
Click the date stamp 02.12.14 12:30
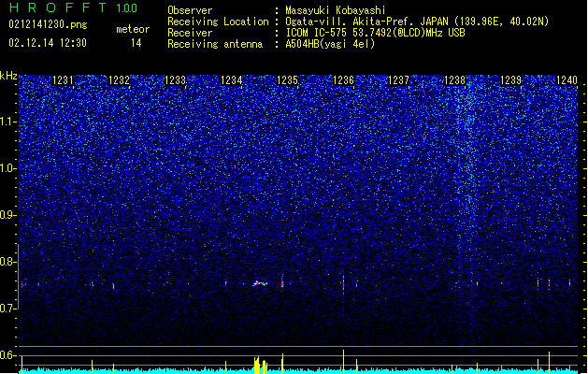tap(48, 43)
